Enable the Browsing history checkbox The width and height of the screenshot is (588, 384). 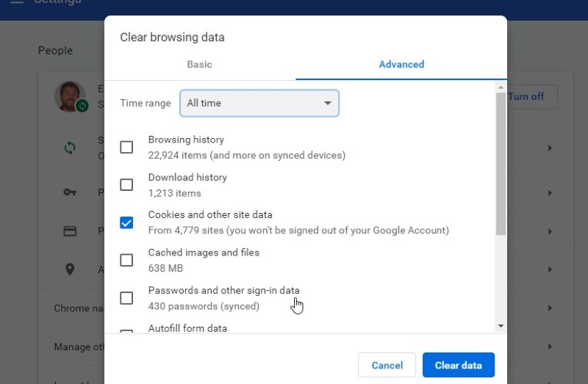point(126,148)
